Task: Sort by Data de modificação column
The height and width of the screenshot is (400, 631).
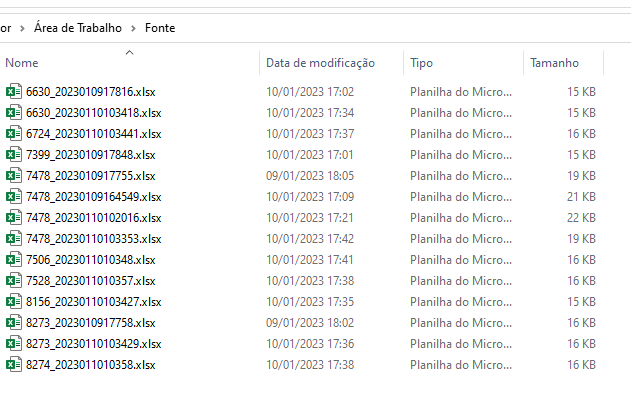Action: pyautogui.click(x=320, y=63)
